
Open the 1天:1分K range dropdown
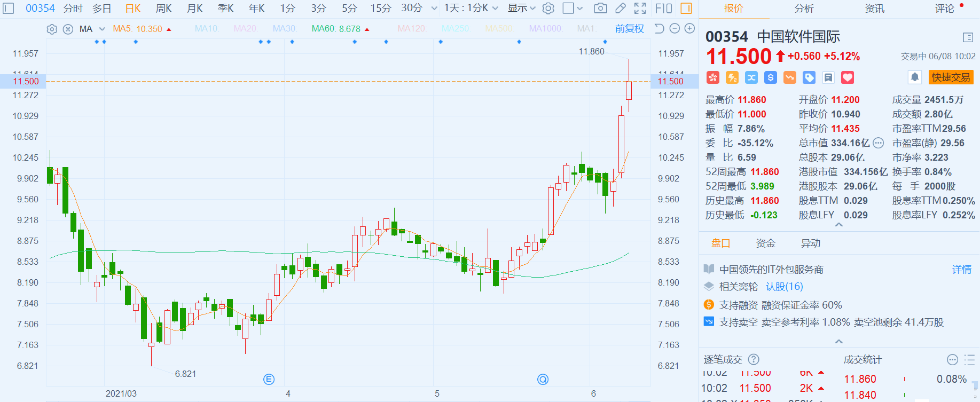(x=472, y=8)
